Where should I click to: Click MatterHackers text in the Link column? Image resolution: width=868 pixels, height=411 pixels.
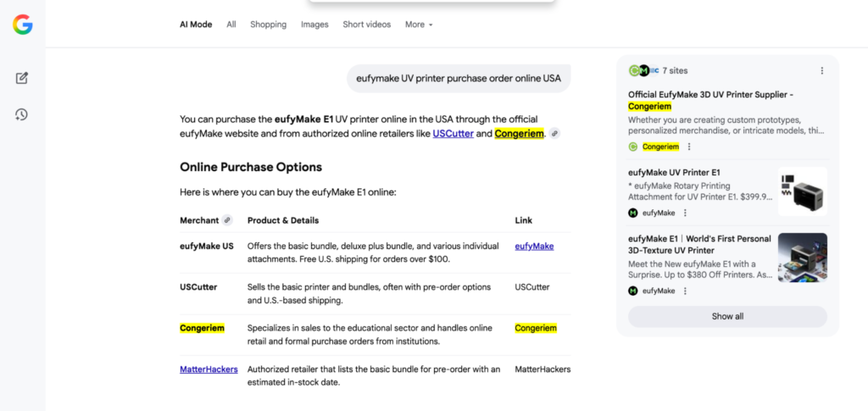click(542, 369)
